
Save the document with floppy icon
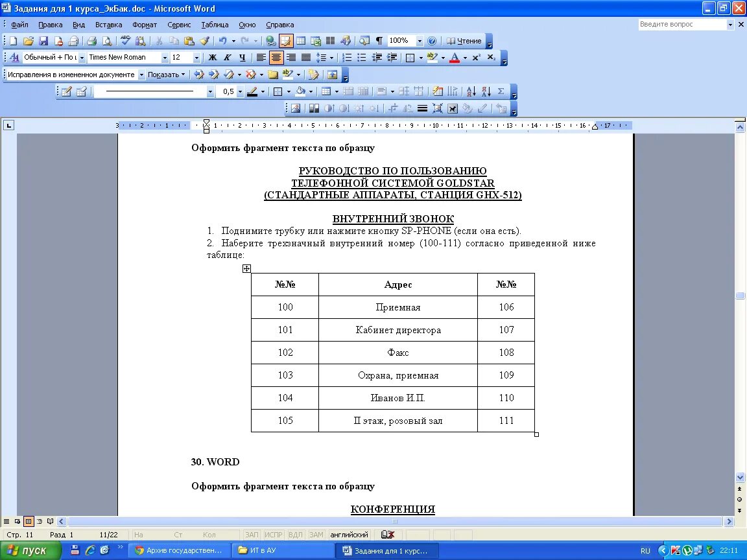click(43, 41)
